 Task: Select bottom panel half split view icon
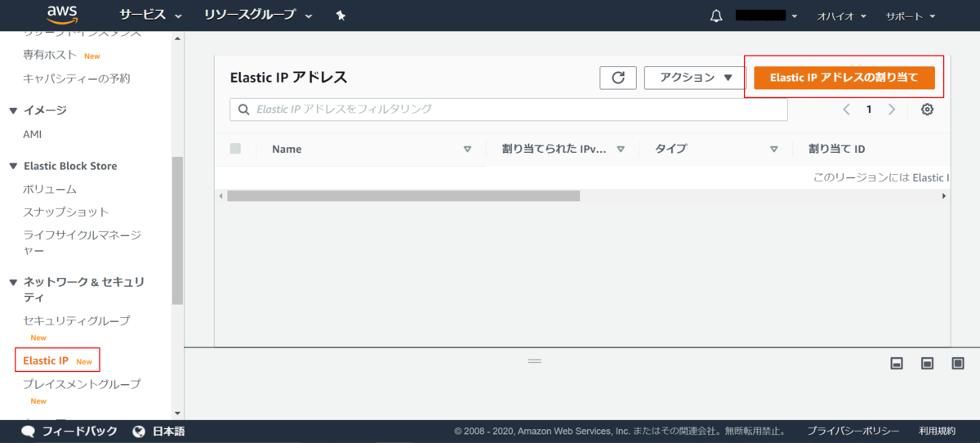[x=927, y=363]
